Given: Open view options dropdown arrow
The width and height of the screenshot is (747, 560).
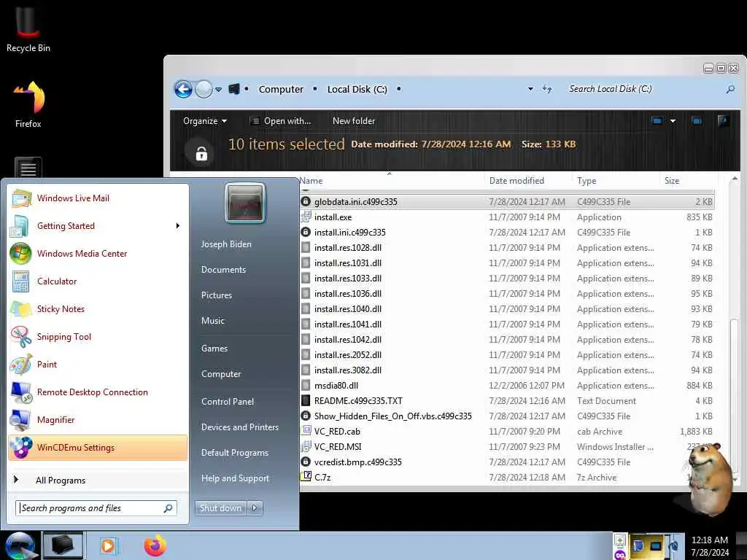Looking at the screenshot, I should point(673,121).
